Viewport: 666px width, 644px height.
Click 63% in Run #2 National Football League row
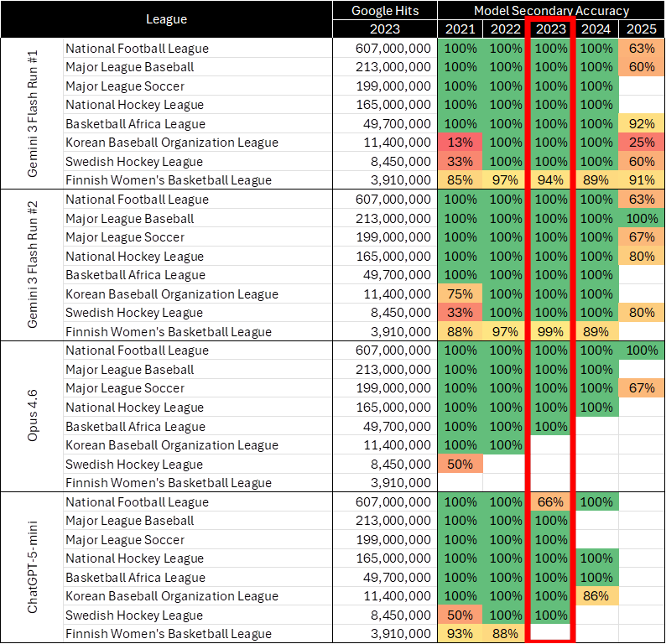(642, 199)
